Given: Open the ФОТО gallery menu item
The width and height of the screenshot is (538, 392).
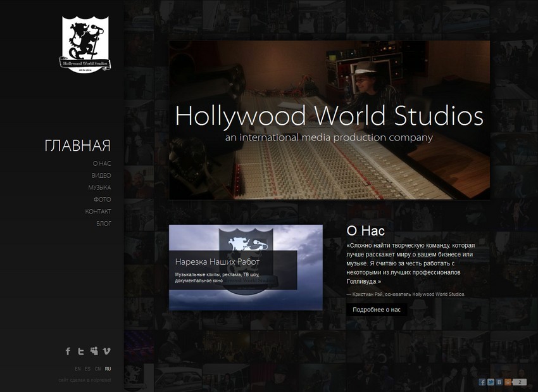Looking at the screenshot, I should point(104,199).
